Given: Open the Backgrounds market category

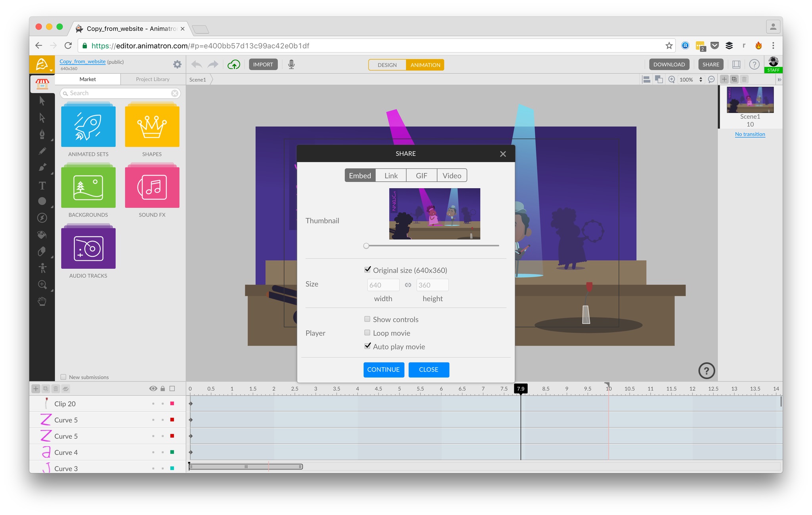Looking at the screenshot, I should pyautogui.click(x=88, y=187).
